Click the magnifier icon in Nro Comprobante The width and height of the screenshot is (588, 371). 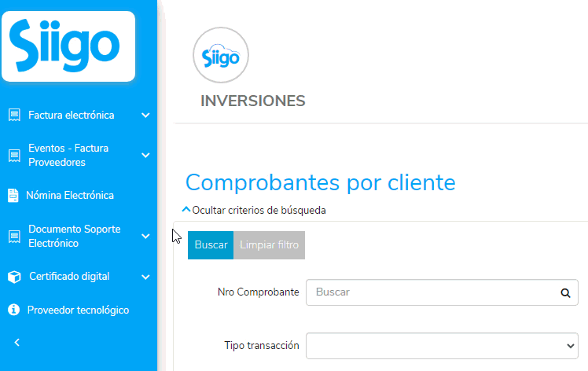[x=565, y=293]
